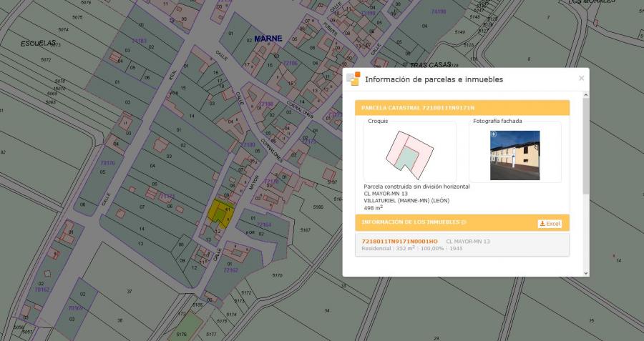The height and width of the screenshot is (341, 644).
Task: Click the MARNE town label on map
Action: point(268,39)
